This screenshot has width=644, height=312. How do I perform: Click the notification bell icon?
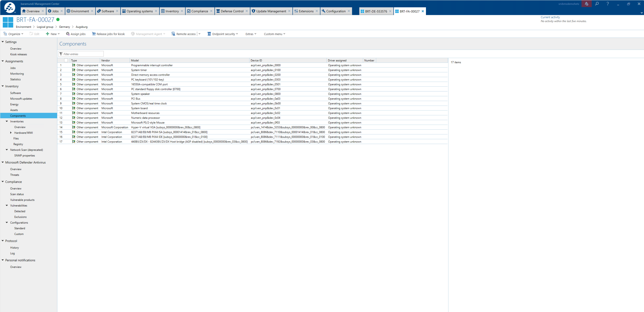[x=586, y=4]
